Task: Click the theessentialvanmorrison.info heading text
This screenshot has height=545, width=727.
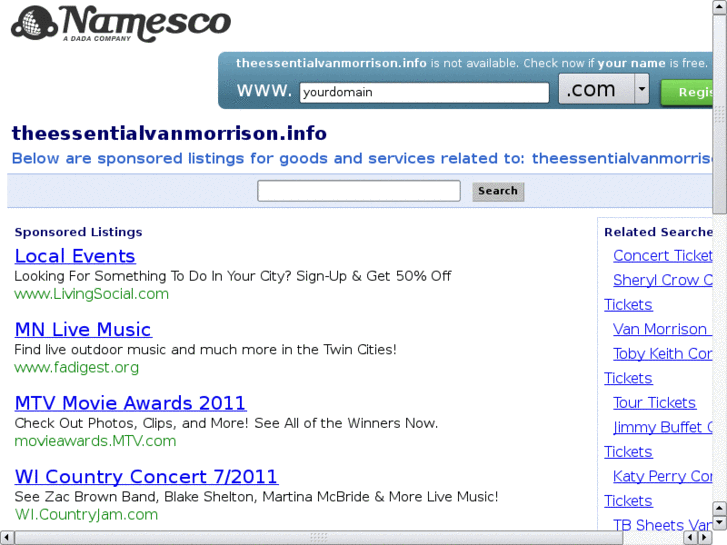Action: 169,134
